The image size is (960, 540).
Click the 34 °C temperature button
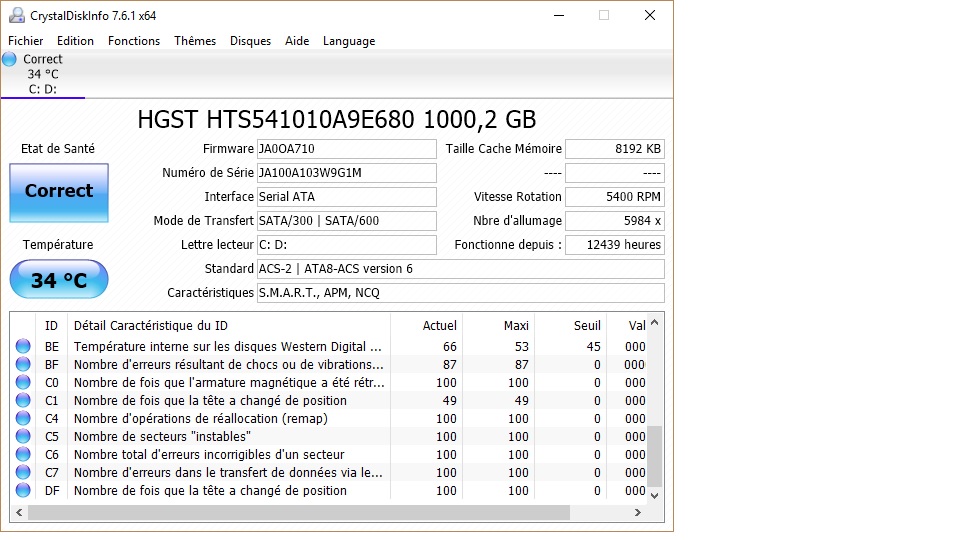coord(59,280)
